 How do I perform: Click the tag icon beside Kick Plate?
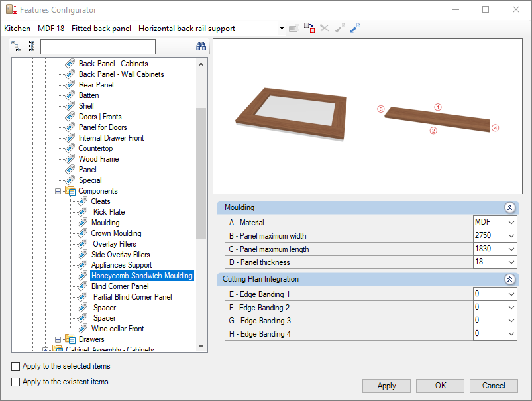[82, 212]
